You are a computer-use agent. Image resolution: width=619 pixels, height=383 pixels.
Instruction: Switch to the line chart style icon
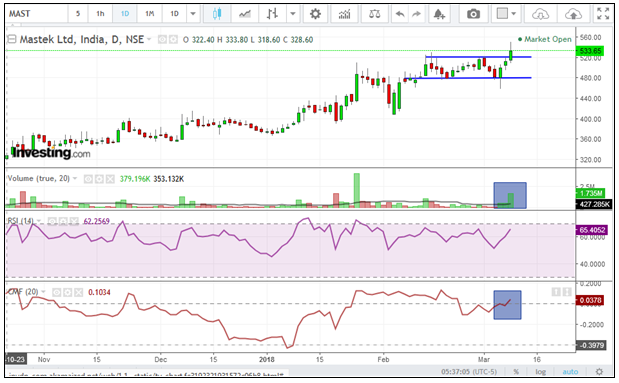tap(244, 14)
